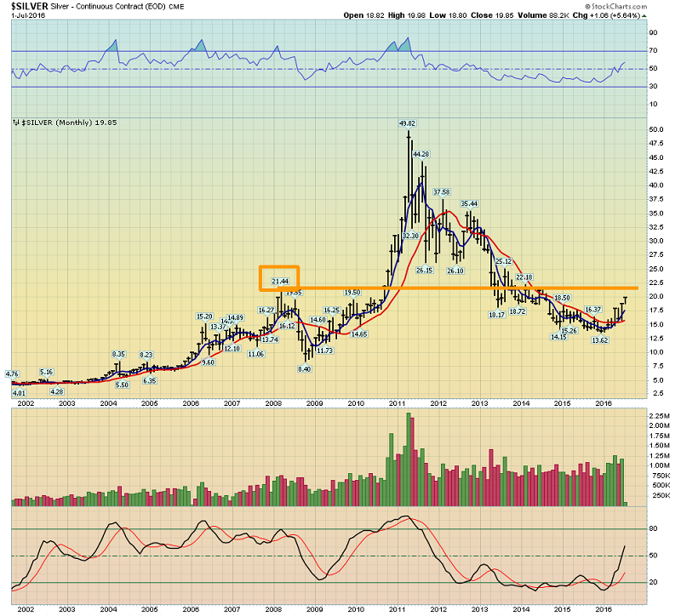Click the Low 18.80 value in the header
This screenshot has width=681, height=616.
click(448, 15)
